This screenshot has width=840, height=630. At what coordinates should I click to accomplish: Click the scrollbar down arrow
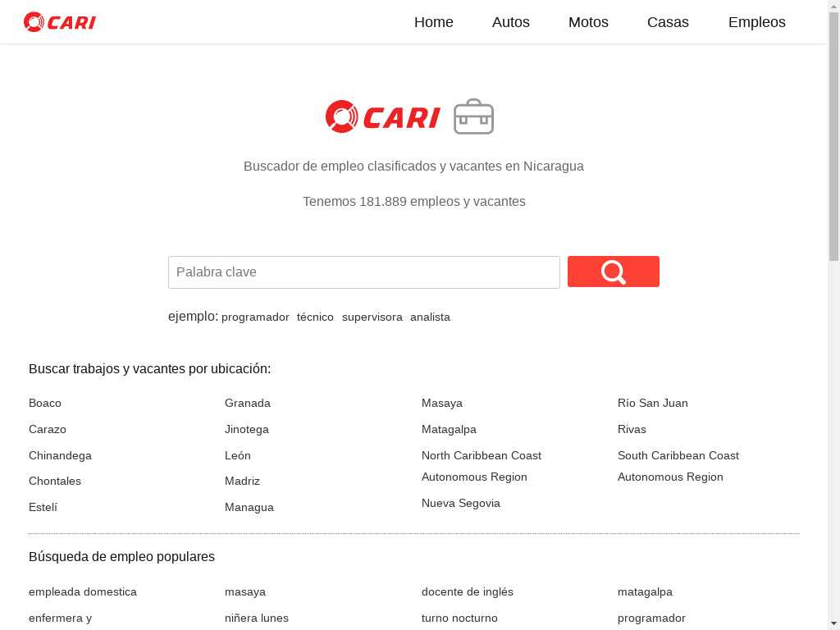834,624
